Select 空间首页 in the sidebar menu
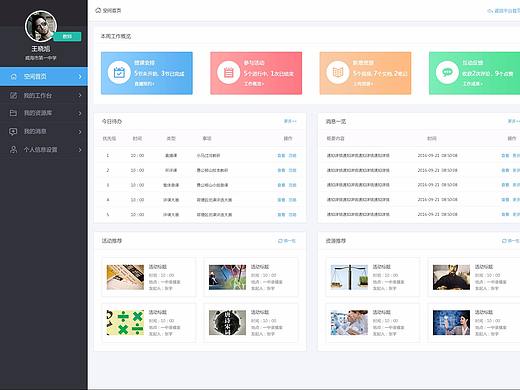The height and width of the screenshot is (390, 520). pos(44,77)
